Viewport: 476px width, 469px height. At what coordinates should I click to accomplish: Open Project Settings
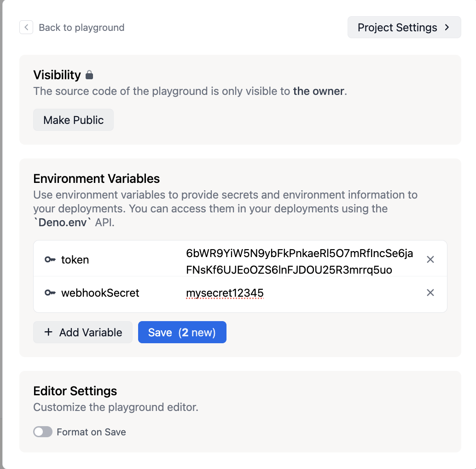click(397, 28)
